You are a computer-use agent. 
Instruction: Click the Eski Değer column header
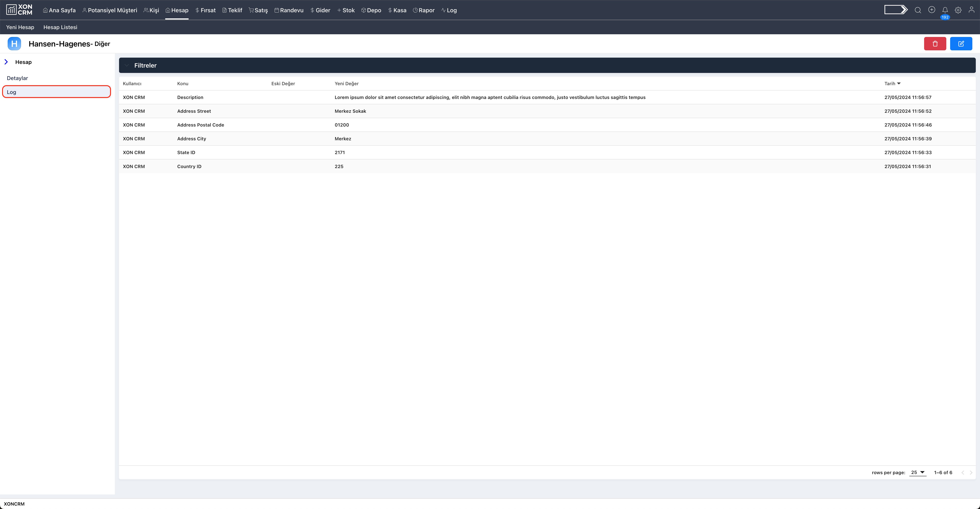tap(283, 83)
